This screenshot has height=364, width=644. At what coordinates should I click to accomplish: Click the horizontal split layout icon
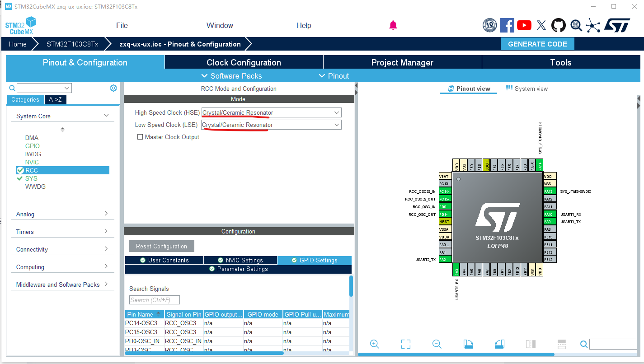pyautogui.click(x=562, y=344)
